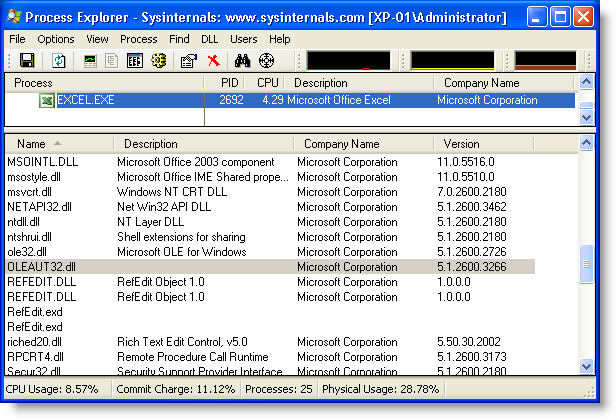The height and width of the screenshot is (419, 616).
Task: Click the Commit Charge status bar entry
Action: coord(176,389)
